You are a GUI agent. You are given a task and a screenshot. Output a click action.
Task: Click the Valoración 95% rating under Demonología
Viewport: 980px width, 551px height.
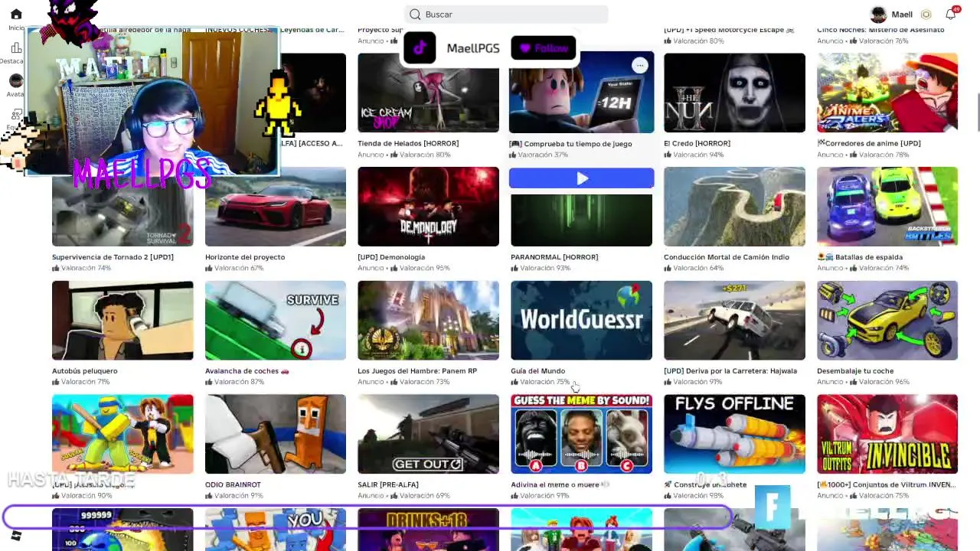tap(422, 269)
